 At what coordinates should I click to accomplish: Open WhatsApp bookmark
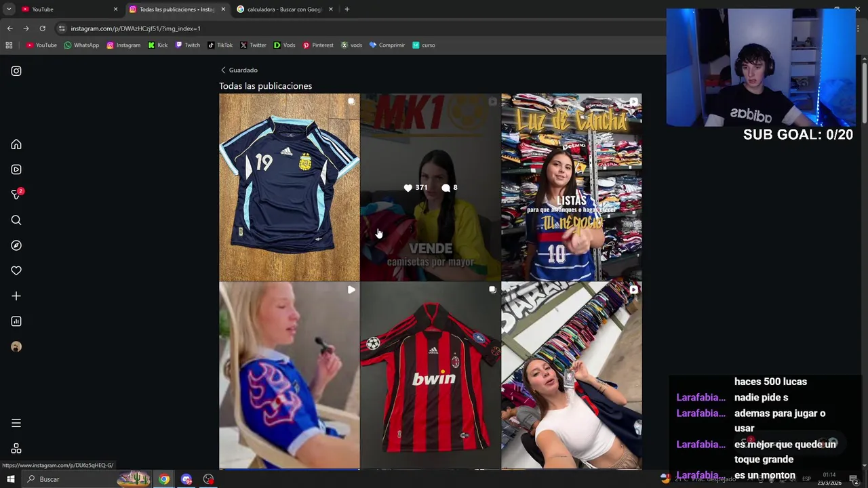click(x=81, y=45)
